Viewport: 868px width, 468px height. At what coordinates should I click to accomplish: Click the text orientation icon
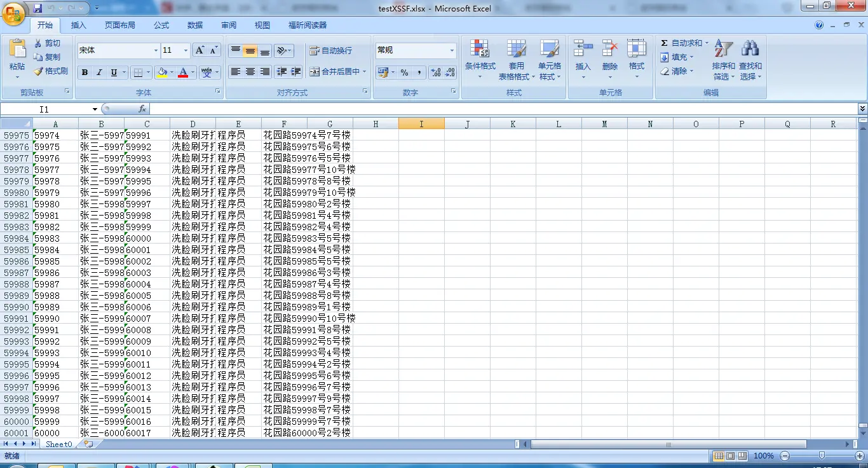point(281,51)
